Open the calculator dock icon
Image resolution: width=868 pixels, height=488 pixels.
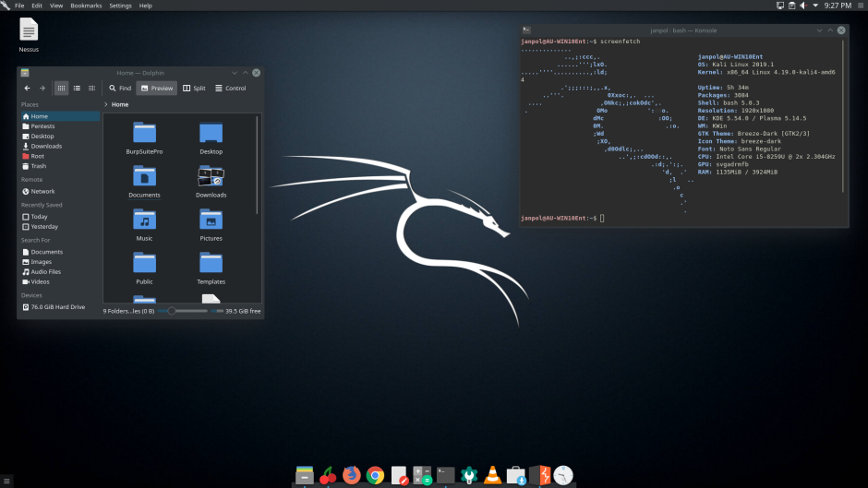[422, 475]
